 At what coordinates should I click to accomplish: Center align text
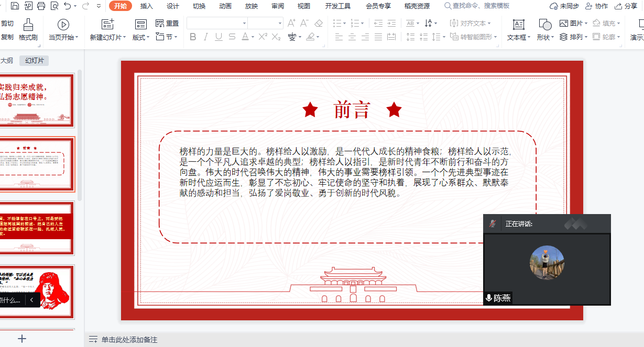352,37
